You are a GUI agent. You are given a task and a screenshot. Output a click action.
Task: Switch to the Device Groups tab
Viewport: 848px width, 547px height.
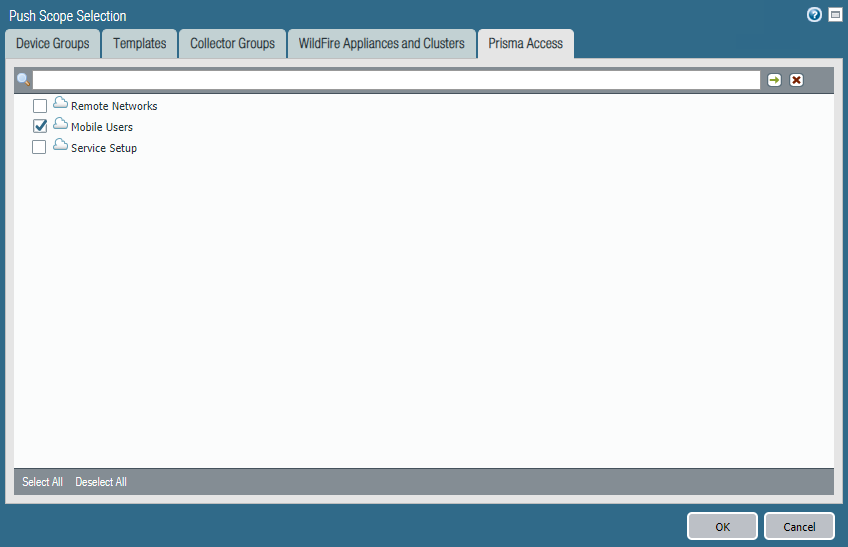click(x=52, y=43)
